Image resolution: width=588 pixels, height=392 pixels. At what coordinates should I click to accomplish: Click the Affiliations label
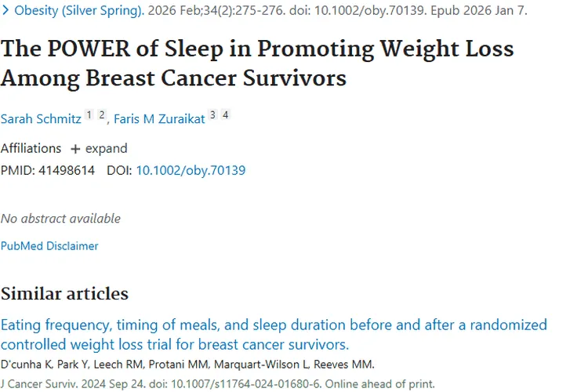pyautogui.click(x=31, y=148)
